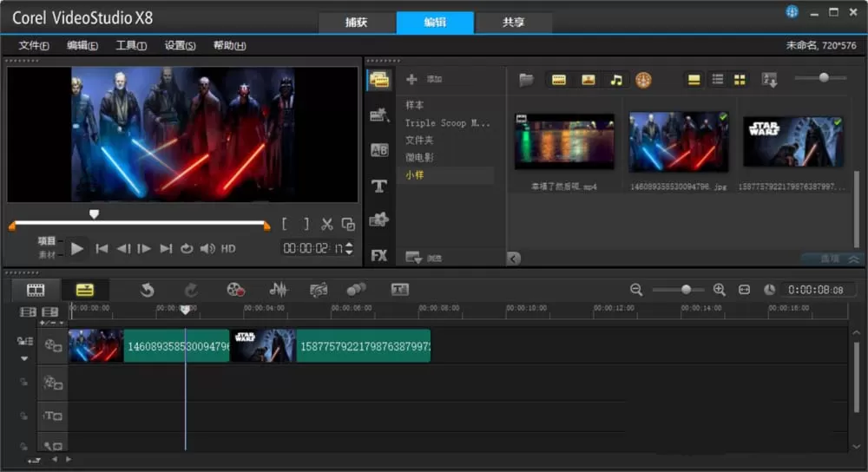868x472 pixels.
Task: Open the 工具 tools menu
Action: (x=131, y=45)
